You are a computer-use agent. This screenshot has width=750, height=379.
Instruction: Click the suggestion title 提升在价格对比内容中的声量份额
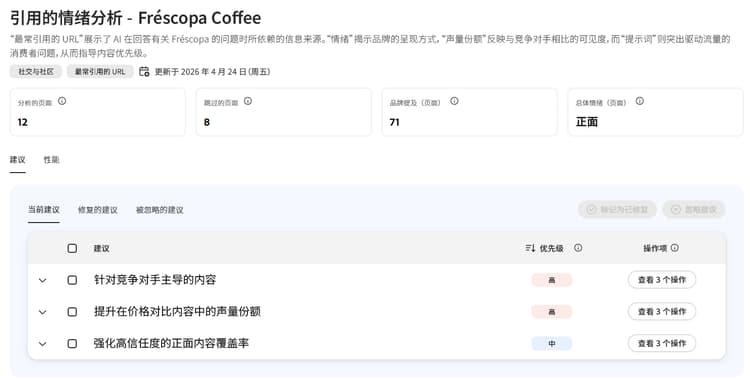click(x=177, y=312)
